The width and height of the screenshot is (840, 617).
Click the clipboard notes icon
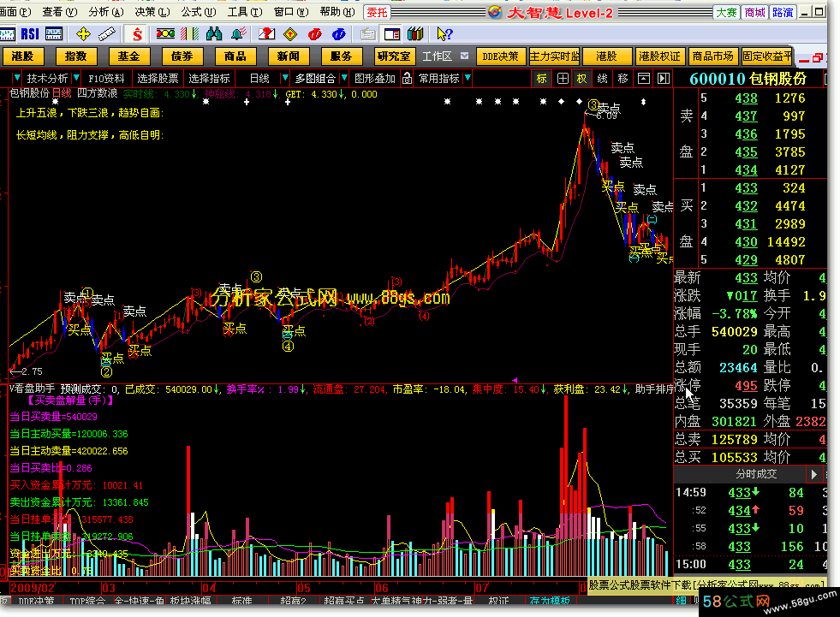[x=367, y=34]
